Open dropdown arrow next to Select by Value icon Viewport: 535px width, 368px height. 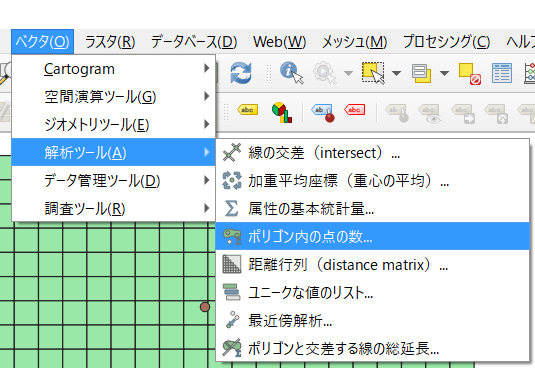(x=444, y=73)
